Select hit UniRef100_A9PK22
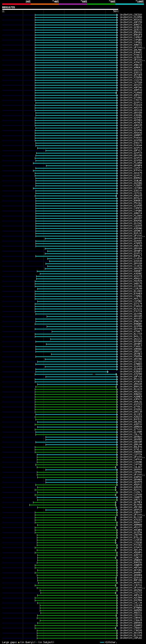 (131, 95)
